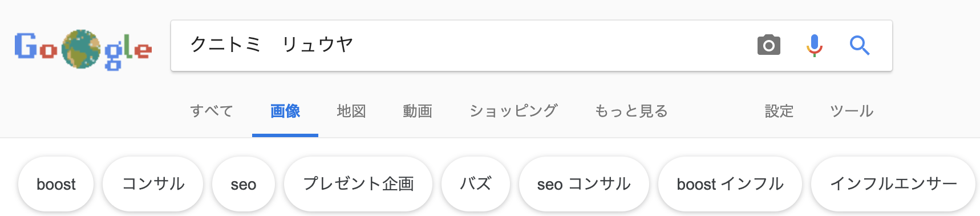Click the seo コンサル chip
The image size is (980, 216).
584,184
